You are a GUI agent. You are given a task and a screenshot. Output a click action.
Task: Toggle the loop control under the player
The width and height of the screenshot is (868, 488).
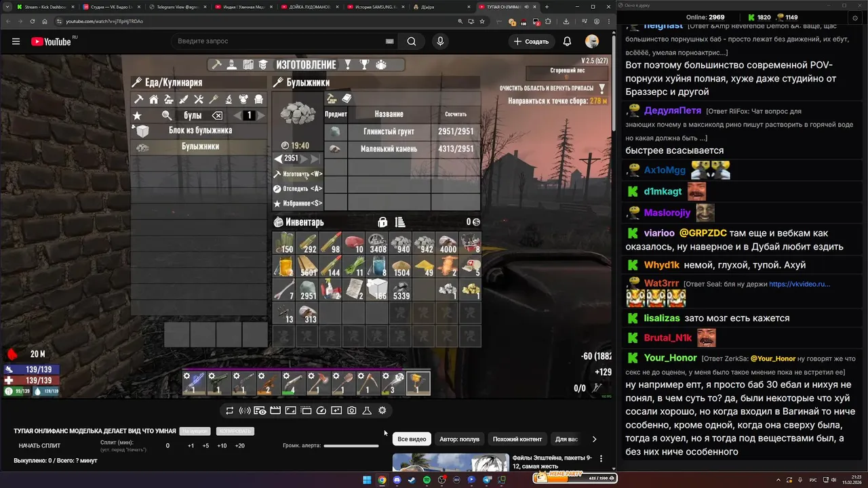pyautogui.click(x=230, y=411)
